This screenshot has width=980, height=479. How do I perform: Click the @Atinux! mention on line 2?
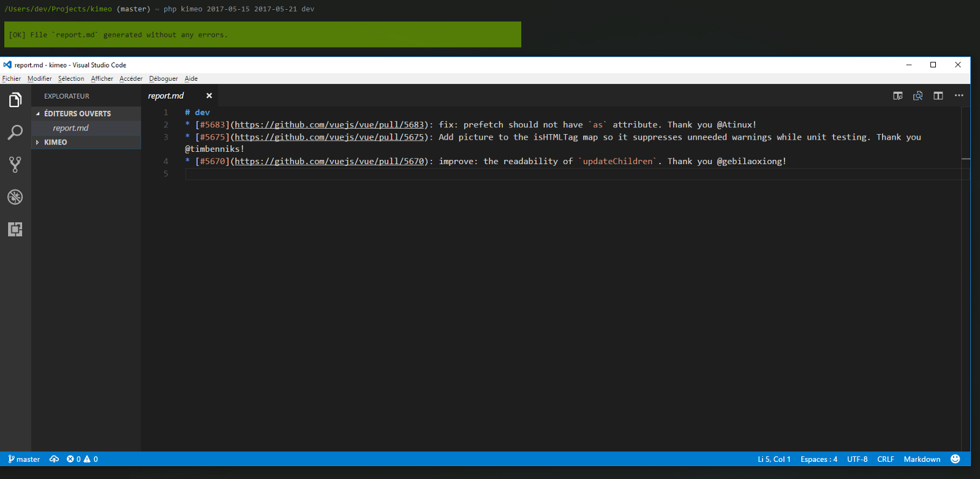(737, 125)
